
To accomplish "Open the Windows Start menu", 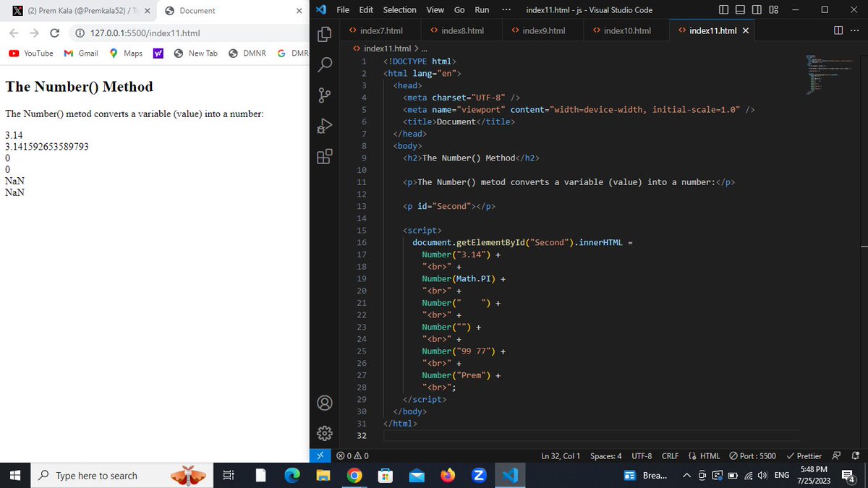I will [x=14, y=475].
